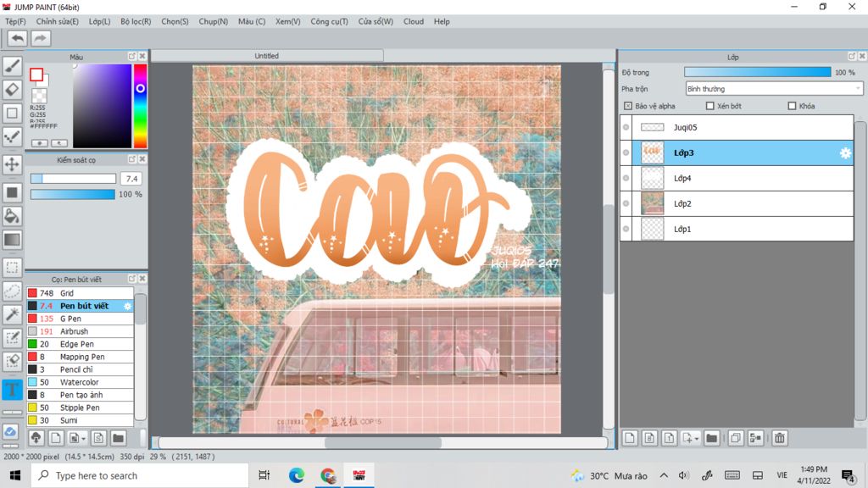Add a script brush in the brush panel
Image resolution: width=868 pixels, height=488 pixels.
click(x=98, y=438)
